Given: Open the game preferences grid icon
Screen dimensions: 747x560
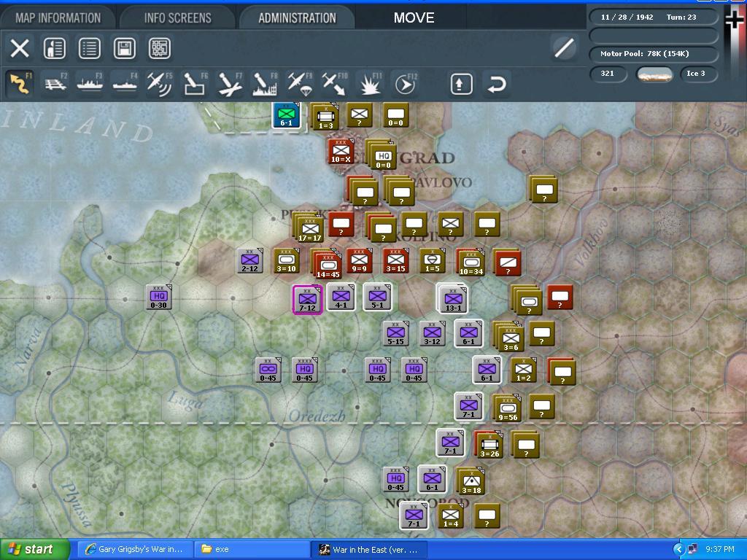Looking at the screenshot, I should 160,48.
